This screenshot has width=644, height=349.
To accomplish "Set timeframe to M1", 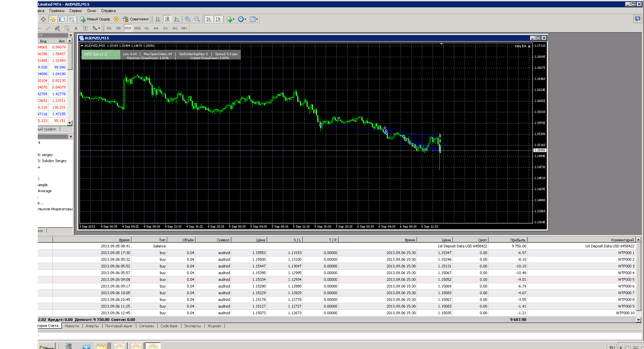I will click(109, 28).
